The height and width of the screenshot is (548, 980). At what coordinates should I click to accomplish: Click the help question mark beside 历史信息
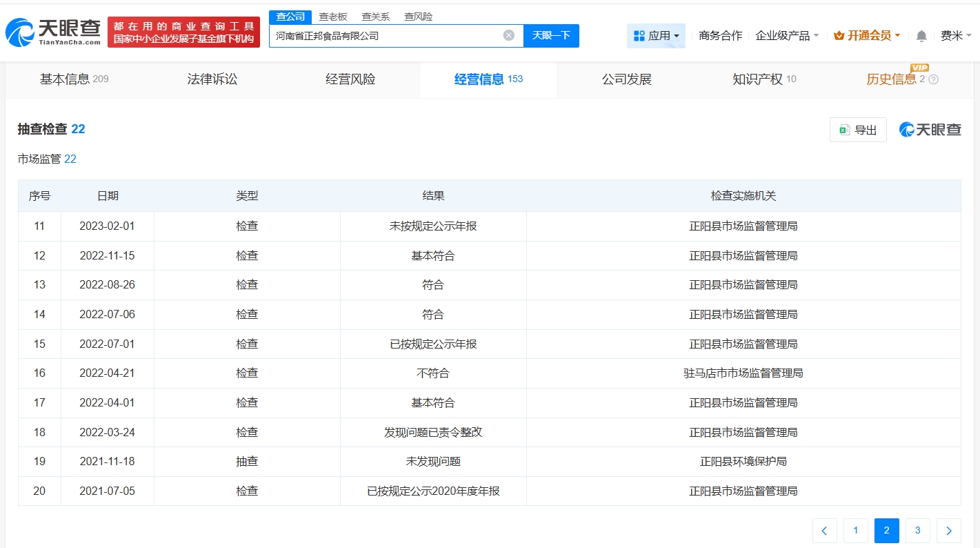(x=934, y=79)
